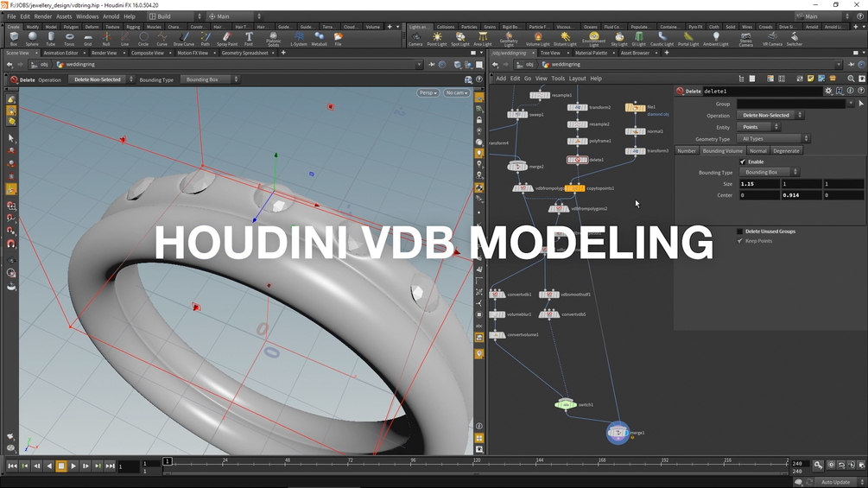The image size is (868, 488).
Task: Select the Spray Paint shelf tool
Action: click(x=227, y=39)
